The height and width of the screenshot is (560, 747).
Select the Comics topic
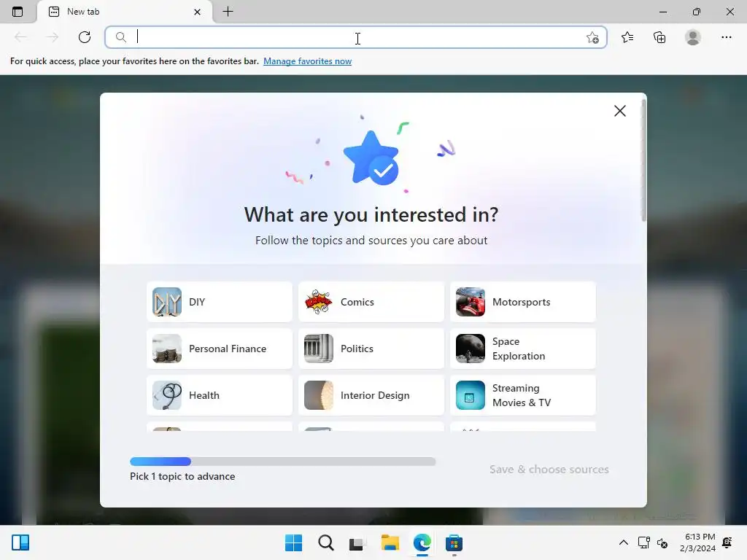click(371, 302)
